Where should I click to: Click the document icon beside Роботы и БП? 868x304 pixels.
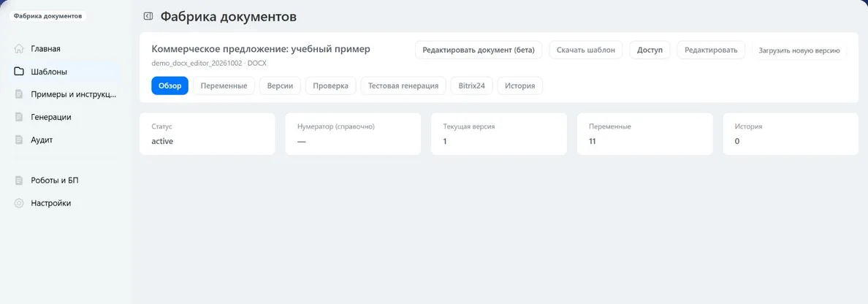coord(19,180)
